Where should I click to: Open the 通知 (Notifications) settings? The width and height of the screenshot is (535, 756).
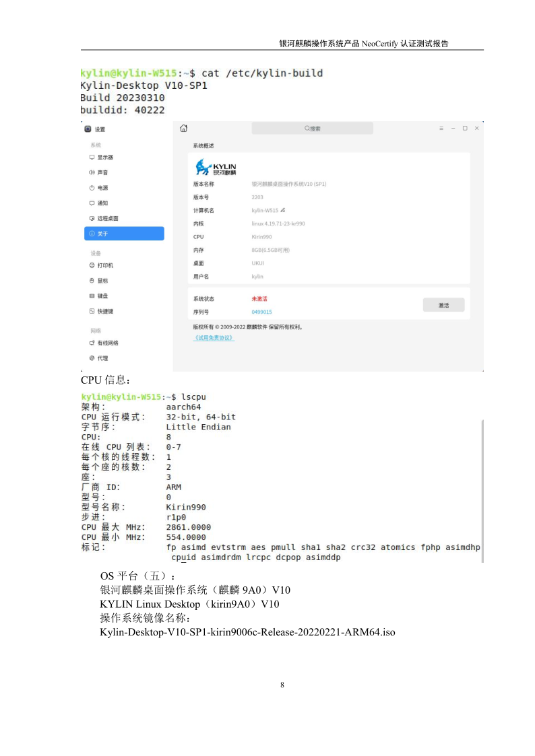pyautogui.click(x=102, y=203)
